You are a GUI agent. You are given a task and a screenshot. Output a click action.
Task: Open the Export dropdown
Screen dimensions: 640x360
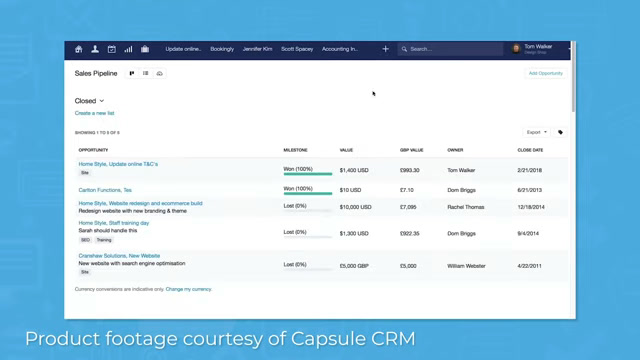coord(536,132)
